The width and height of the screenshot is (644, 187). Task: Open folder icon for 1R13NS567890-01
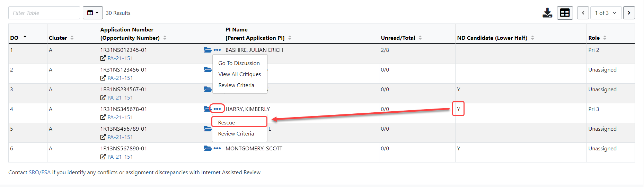208,148
